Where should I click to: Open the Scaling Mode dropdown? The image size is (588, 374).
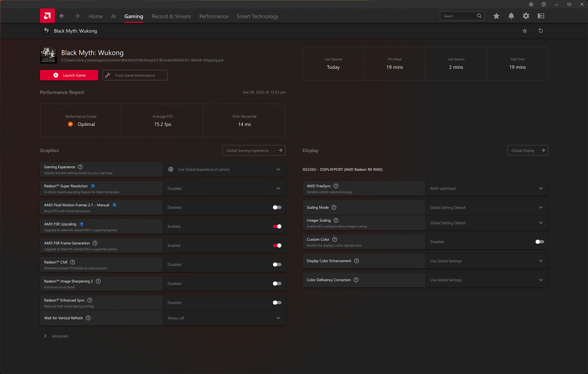[x=487, y=208]
